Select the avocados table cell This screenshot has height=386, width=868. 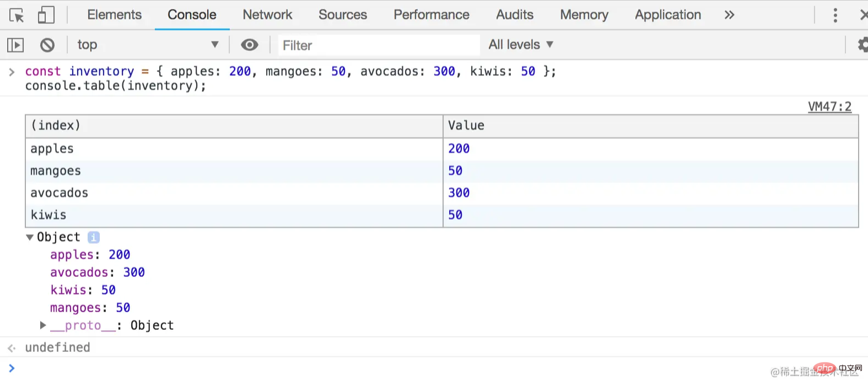point(234,194)
